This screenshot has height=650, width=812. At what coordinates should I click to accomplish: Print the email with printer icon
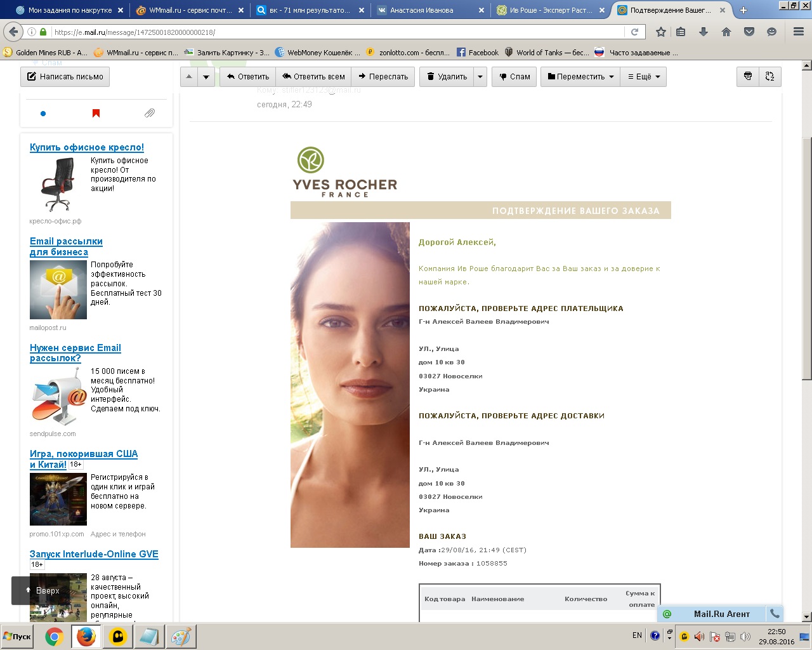[748, 77]
